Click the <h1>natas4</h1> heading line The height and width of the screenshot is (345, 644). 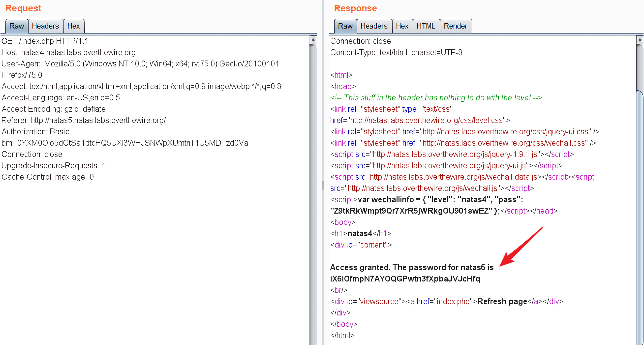click(x=361, y=234)
